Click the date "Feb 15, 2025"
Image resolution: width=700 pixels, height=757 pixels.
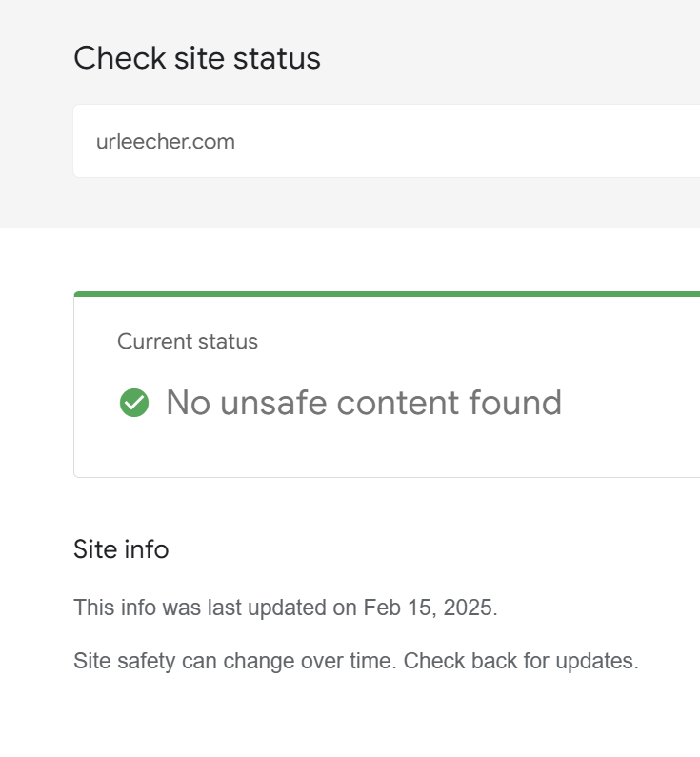pyautogui.click(x=429, y=608)
